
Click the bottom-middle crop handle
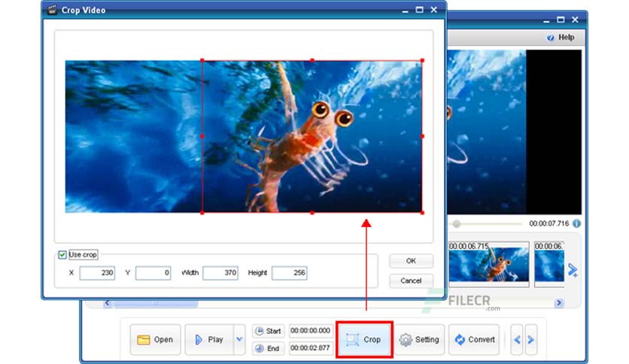(312, 213)
